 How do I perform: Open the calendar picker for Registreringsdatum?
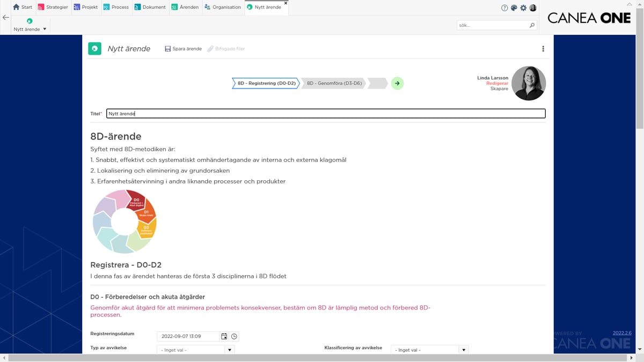pos(224,336)
